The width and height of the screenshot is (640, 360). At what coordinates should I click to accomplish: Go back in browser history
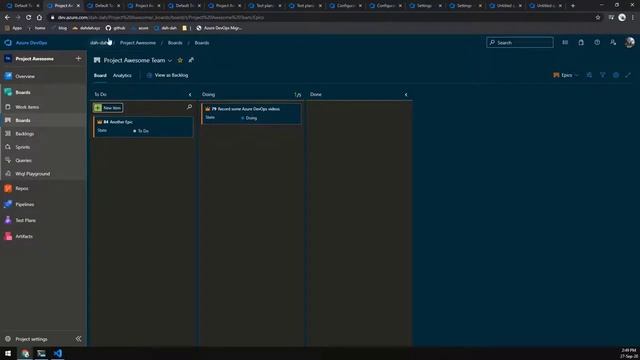7,18
